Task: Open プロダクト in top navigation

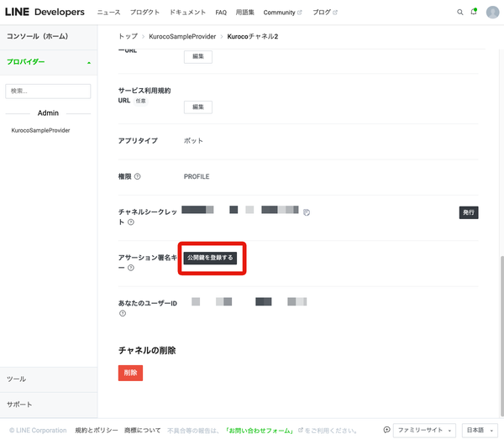Action: click(144, 13)
